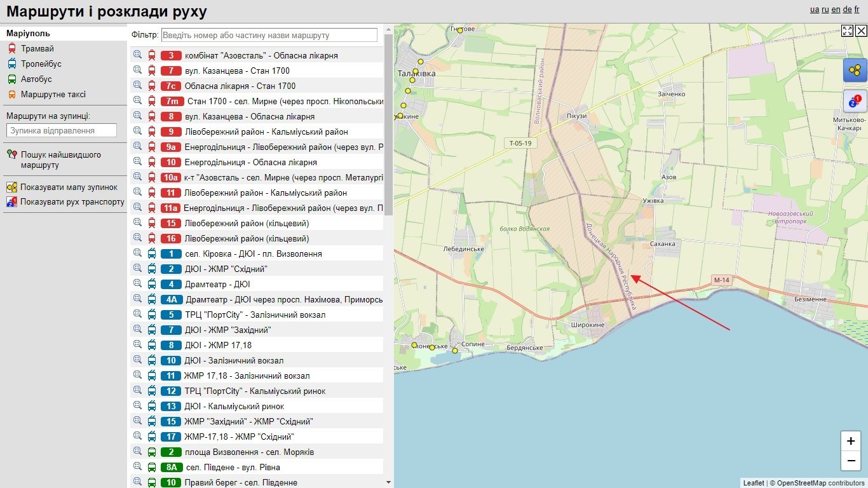Close the map panel with X
Image resolution: width=868 pixels, height=488 pixels.
[861, 31]
